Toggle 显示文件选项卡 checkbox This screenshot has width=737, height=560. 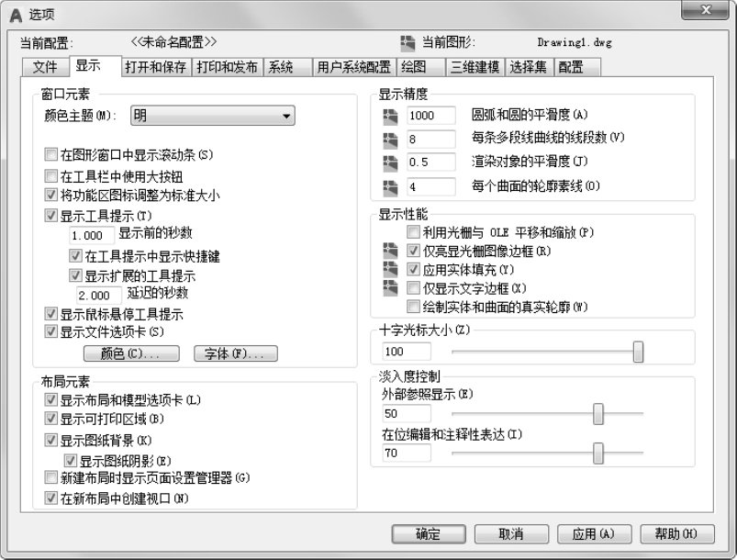(50, 331)
